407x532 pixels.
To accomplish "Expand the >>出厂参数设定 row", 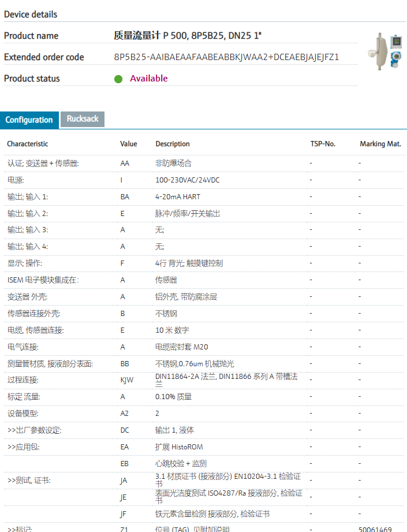I will click(34, 430).
